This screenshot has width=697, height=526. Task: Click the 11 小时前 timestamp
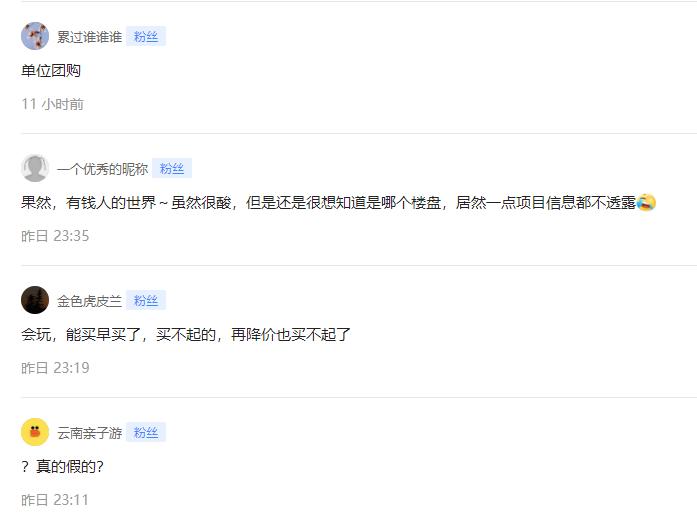(53, 104)
